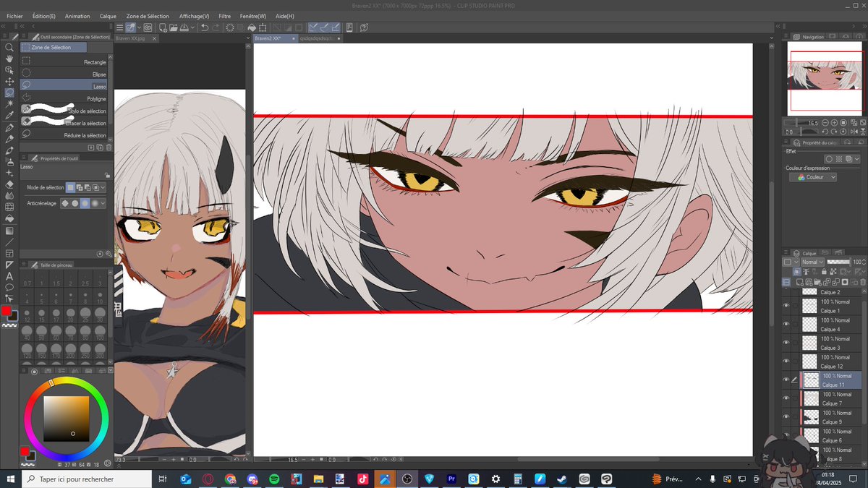This screenshot has width=868, height=488.
Task: Toggle visibility of Calque 4
Action: coord(786,324)
